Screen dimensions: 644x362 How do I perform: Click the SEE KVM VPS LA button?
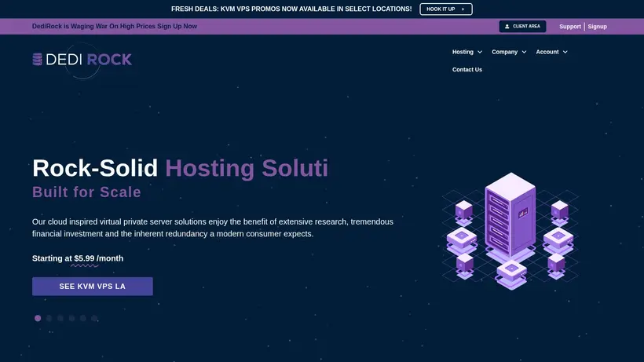pyautogui.click(x=93, y=287)
